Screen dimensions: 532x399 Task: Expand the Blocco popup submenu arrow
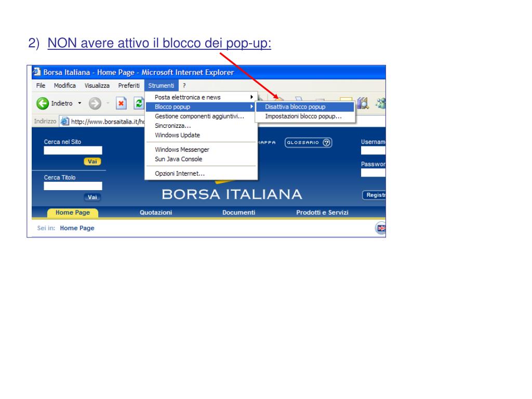pos(251,107)
